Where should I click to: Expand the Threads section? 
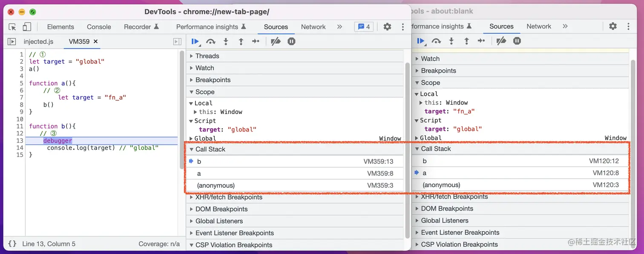(295, 56)
